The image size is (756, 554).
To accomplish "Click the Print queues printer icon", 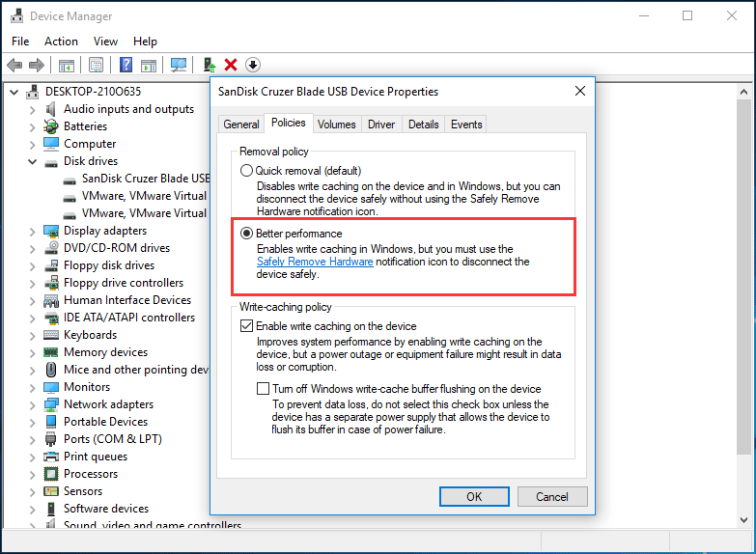I will pyautogui.click(x=51, y=457).
